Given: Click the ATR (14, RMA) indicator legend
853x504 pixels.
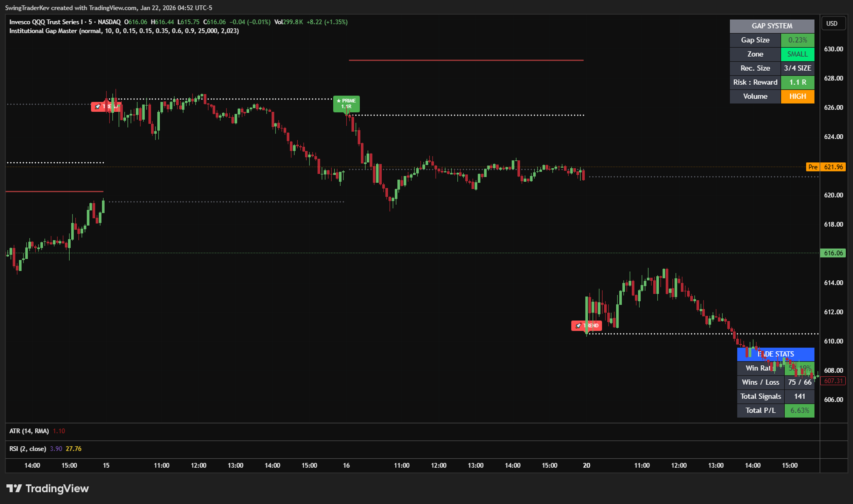Looking at the screenshot, I should (29, 431).
